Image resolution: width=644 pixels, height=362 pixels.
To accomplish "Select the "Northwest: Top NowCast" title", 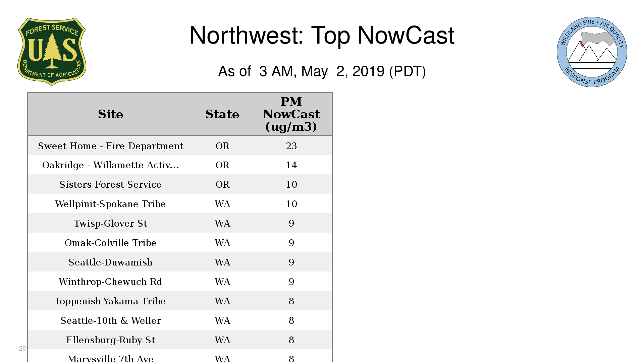I will click(x=322, y=36).
